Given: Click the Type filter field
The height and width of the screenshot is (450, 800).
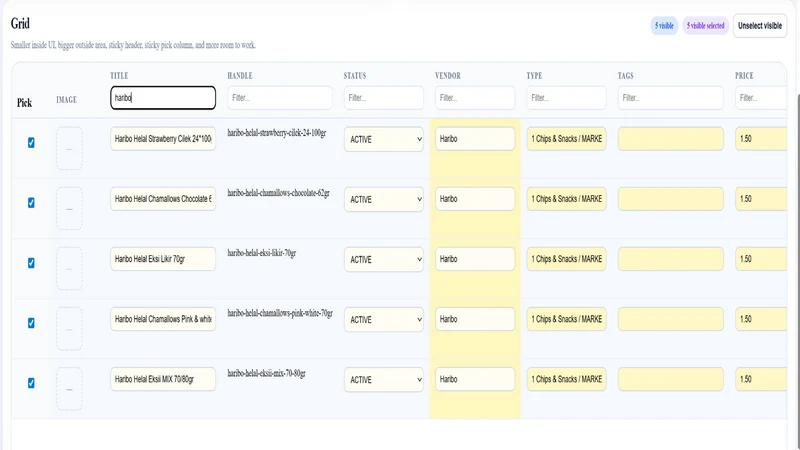Looking at the screenshot, I should tap(566, 97).
